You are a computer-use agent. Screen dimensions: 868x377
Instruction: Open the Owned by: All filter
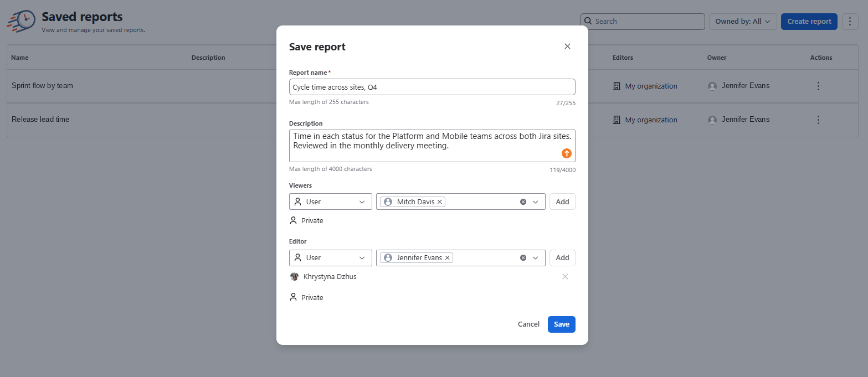[x=743, y=22]
